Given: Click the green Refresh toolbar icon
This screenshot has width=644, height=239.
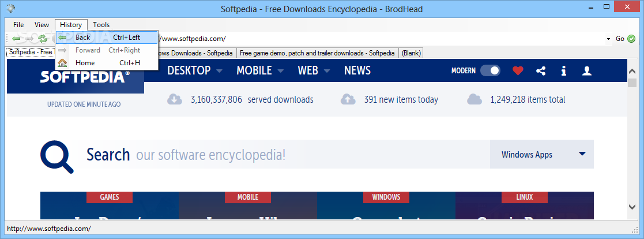Looking at the screenshot, I should coord(42,39).
